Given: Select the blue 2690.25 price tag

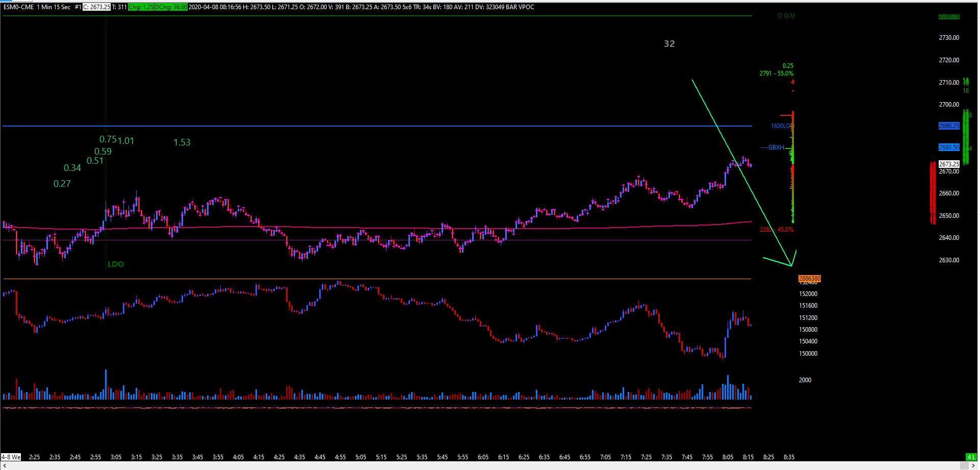Looking at the screenshot, I should coord(949,126).
